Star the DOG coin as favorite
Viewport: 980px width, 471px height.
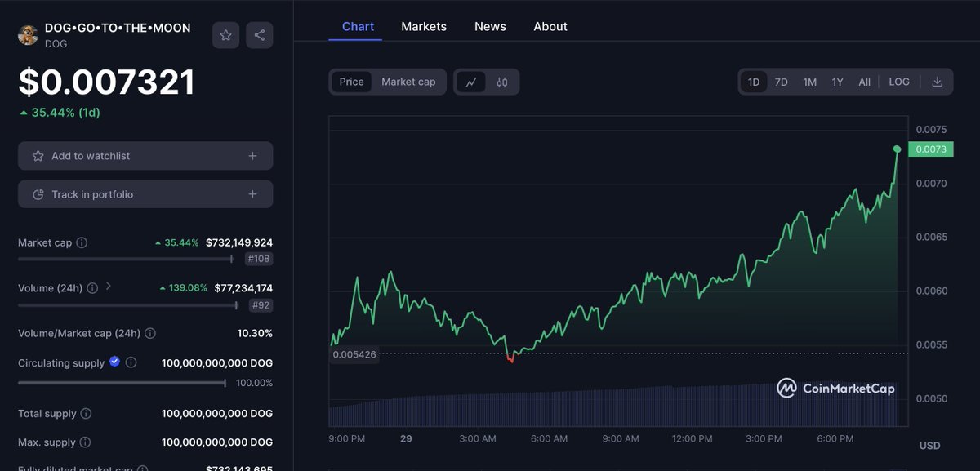tap(226, 35)
